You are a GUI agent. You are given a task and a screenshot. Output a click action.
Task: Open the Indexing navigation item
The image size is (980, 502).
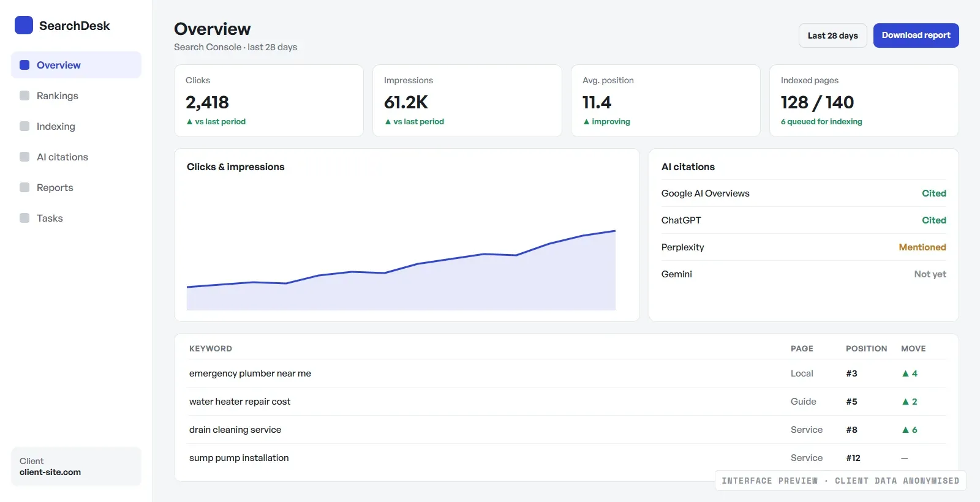point(76,126)
